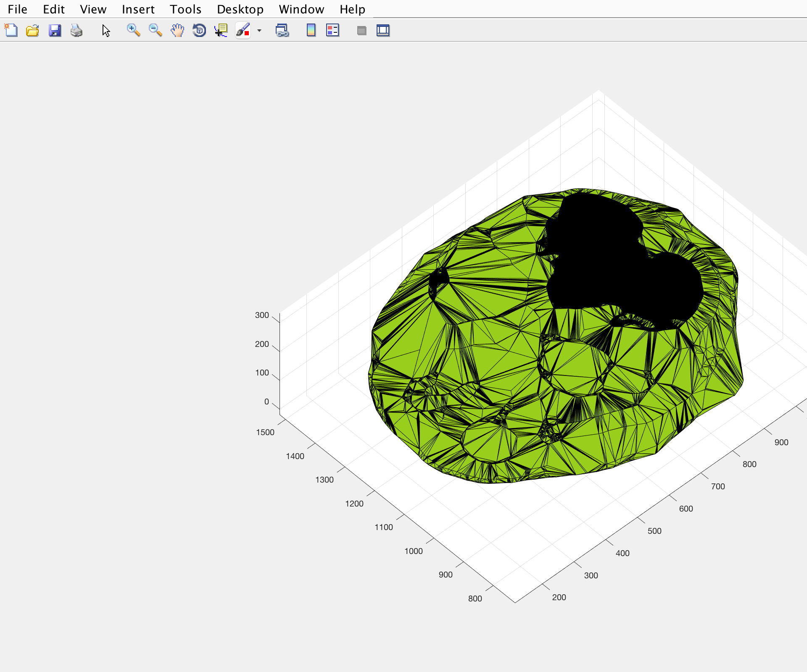The height and width of the screenshot is (672, 807).
Task: Open the Window menu
Action: click(301, 9)
